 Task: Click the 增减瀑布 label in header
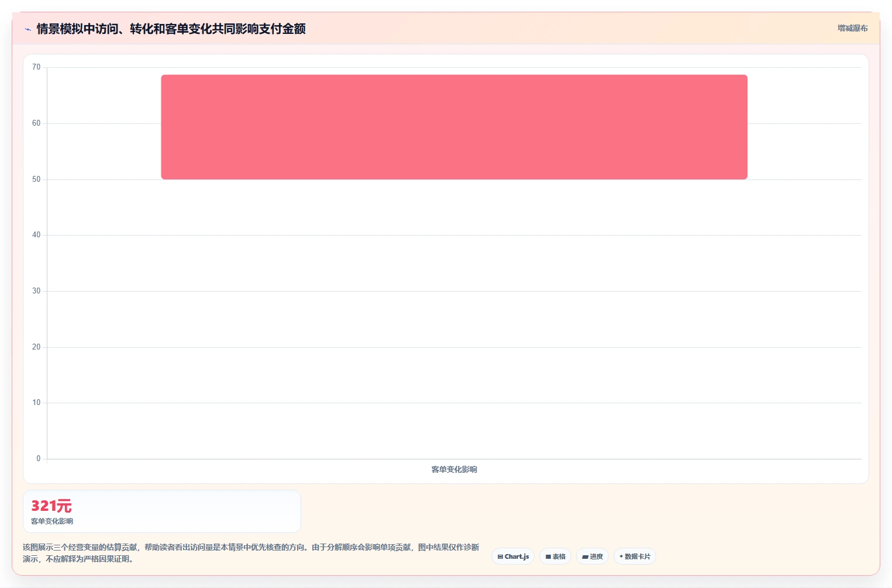(852, 28)
